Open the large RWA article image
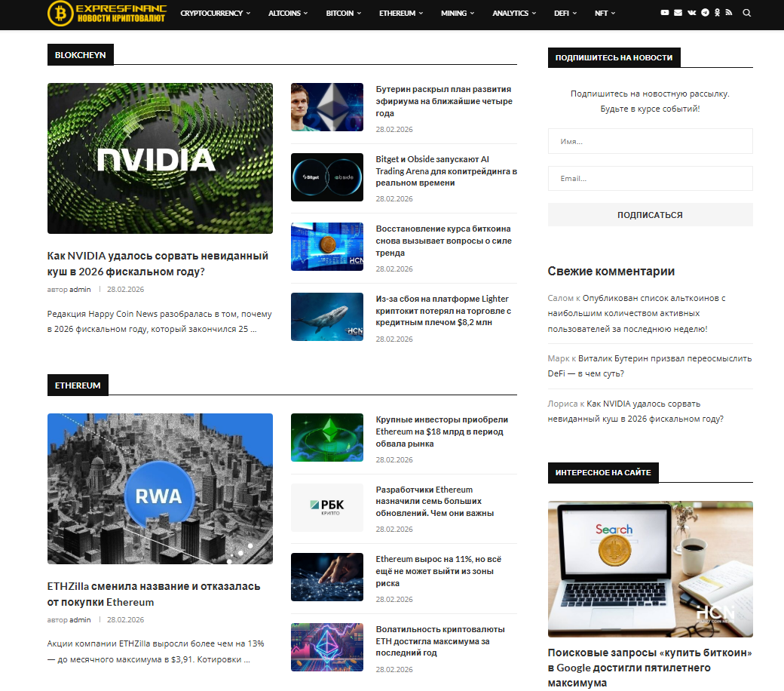 click(x=160, y=488)
